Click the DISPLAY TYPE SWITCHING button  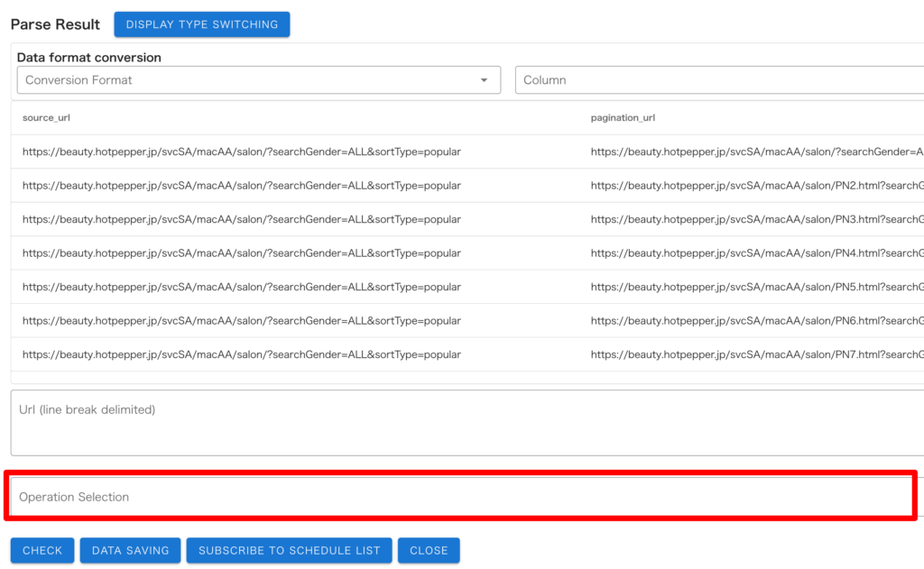pos(201,24)
